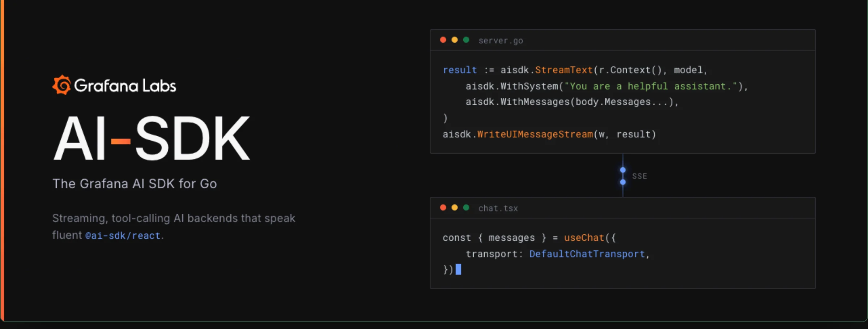
Task: Click DefaultChatTransport in the code
Action: point(587,254)
